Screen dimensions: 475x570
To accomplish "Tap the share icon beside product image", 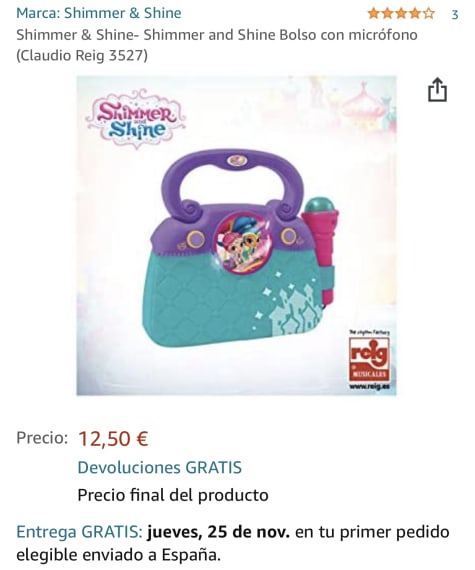I will [437, 89].
